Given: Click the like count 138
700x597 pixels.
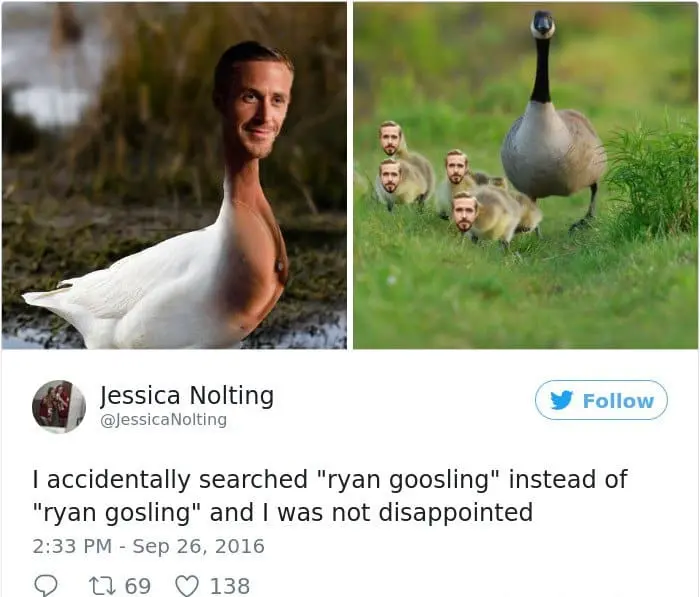Looking at the screenshot, I should pos(230,586).
